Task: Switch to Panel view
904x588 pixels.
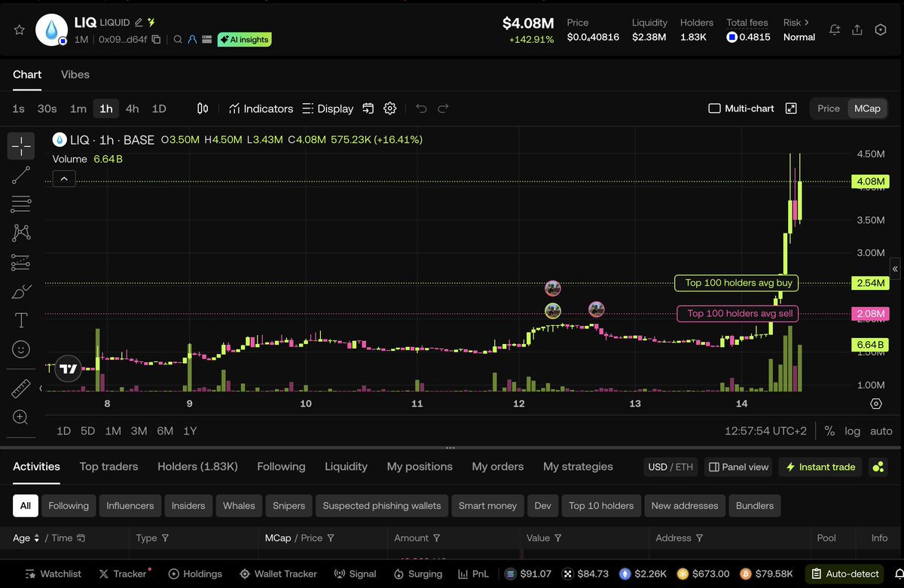Action: 739,467
